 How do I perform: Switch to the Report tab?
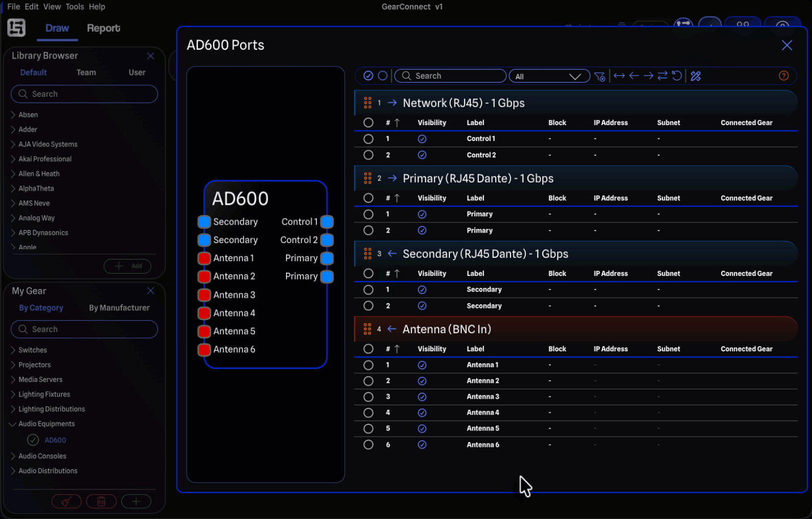tap(103, 28)
